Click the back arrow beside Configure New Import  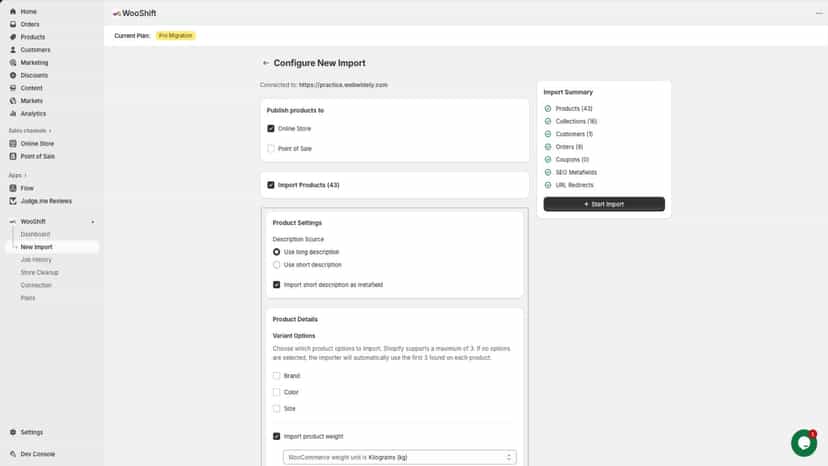(266, 63)
